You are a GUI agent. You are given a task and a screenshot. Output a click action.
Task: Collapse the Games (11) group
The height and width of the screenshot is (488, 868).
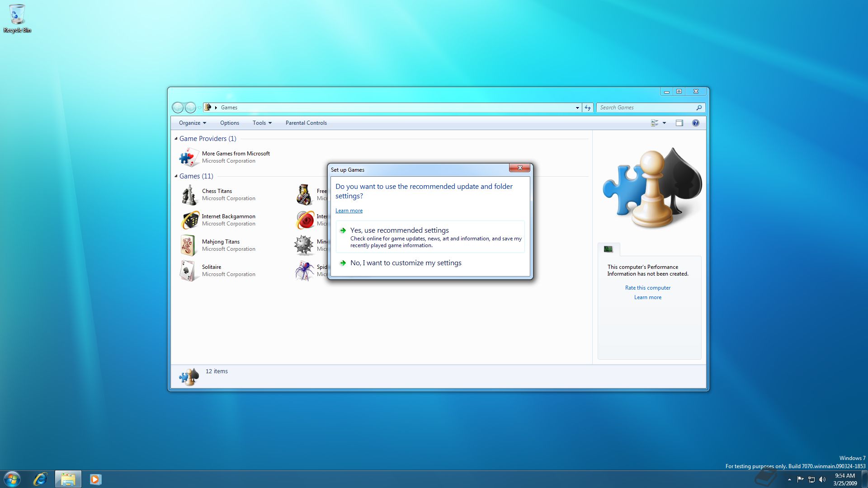(176, 176)
